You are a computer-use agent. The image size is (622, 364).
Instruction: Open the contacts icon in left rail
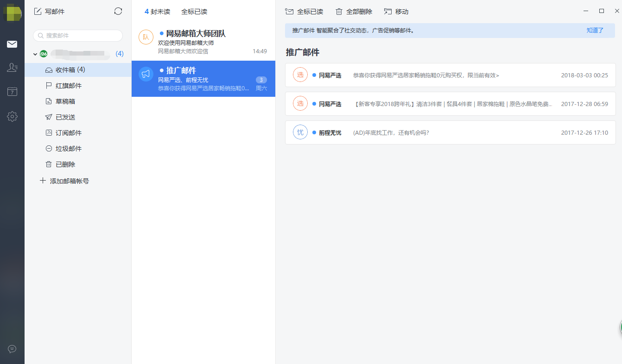[12, 68]
